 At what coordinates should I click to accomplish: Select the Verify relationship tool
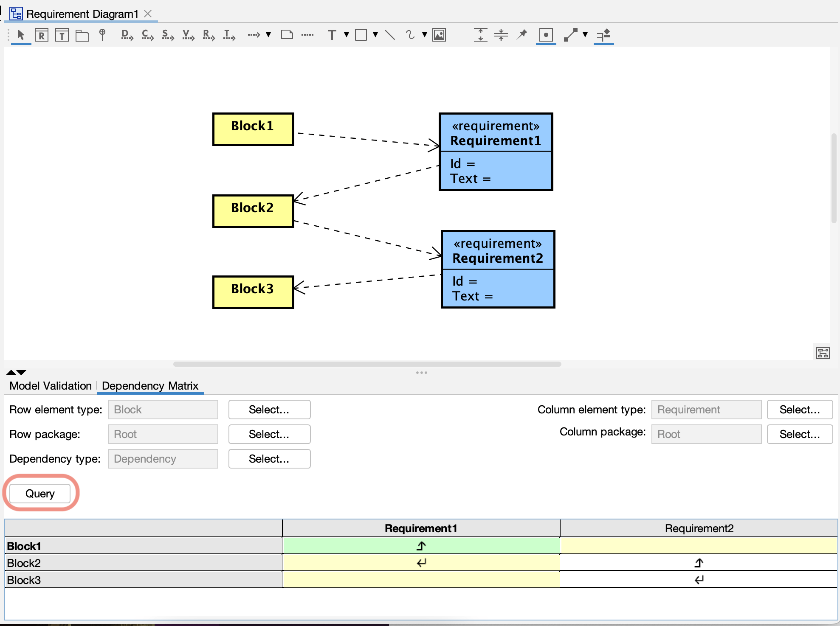pyautogui.click(x=188, y=35)
